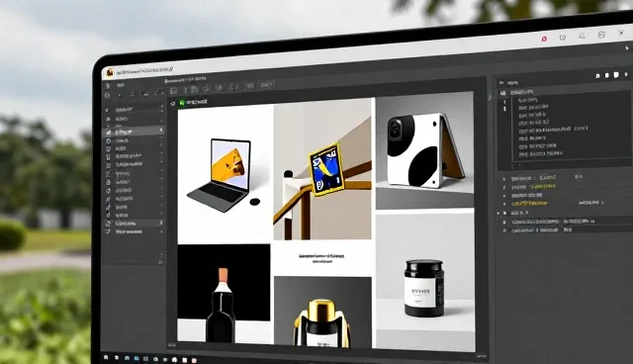This screenshot has height=364, width=633.
Task: Click the shield icon in title bar
Action: click(x=601, y=35)
